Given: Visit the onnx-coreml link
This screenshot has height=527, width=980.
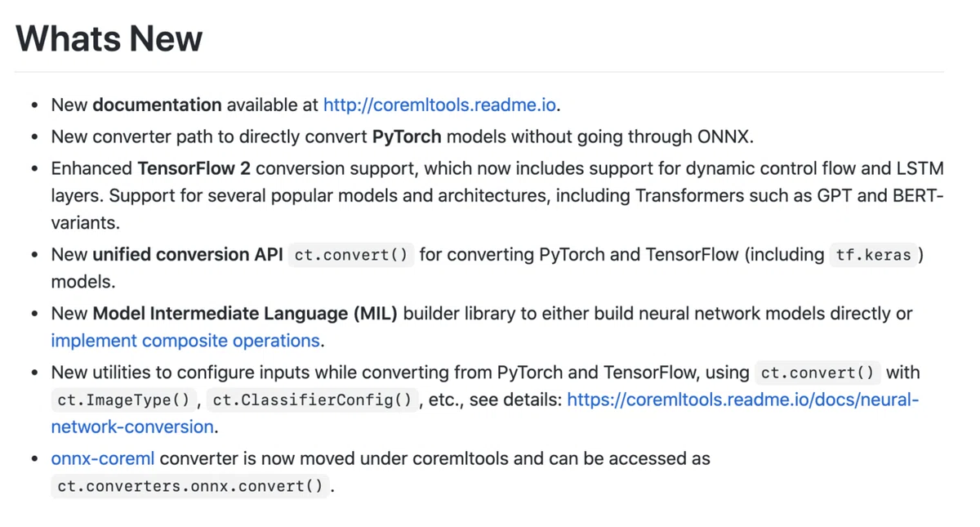Looking at the screenshot, I should [x=102, y=459].
